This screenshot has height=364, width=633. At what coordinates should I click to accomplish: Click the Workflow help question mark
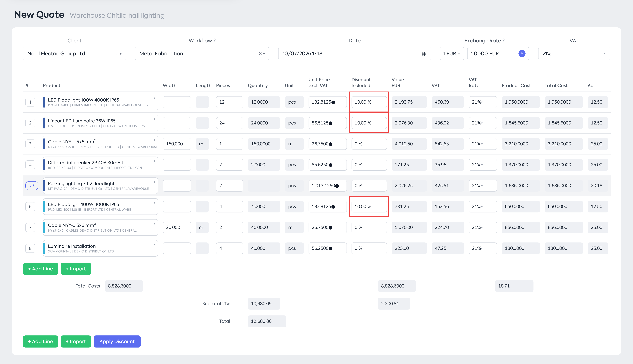214,40
